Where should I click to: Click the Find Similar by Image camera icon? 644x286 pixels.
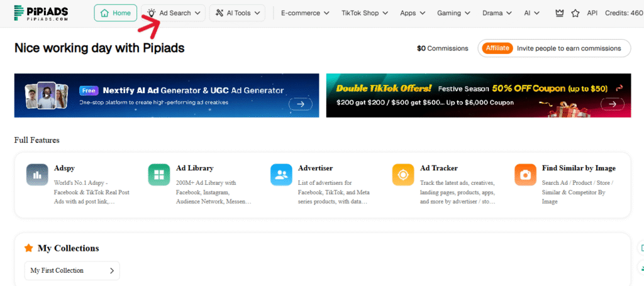pos(525,175)
